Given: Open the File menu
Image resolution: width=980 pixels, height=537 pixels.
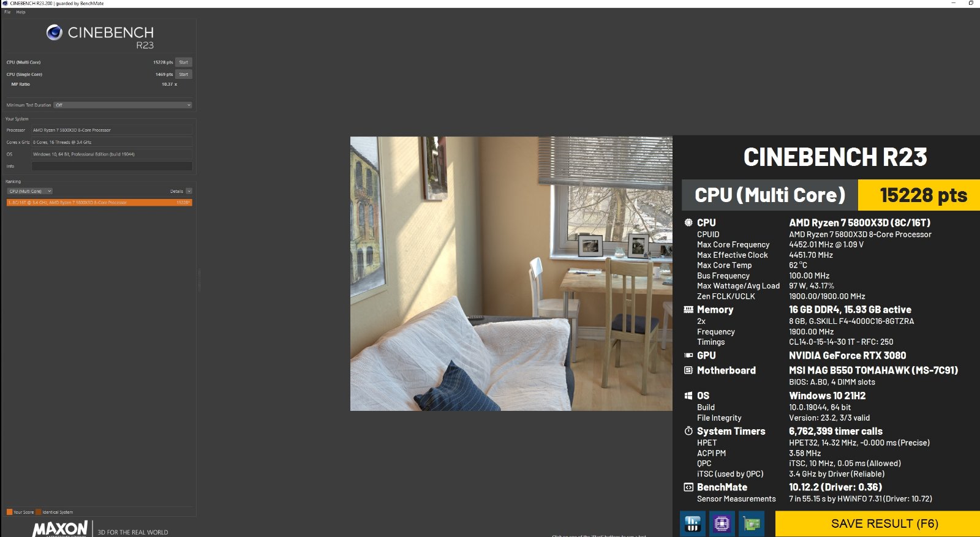Looking at the screenshot, I should pyautogui.click(x=7, y=12).
